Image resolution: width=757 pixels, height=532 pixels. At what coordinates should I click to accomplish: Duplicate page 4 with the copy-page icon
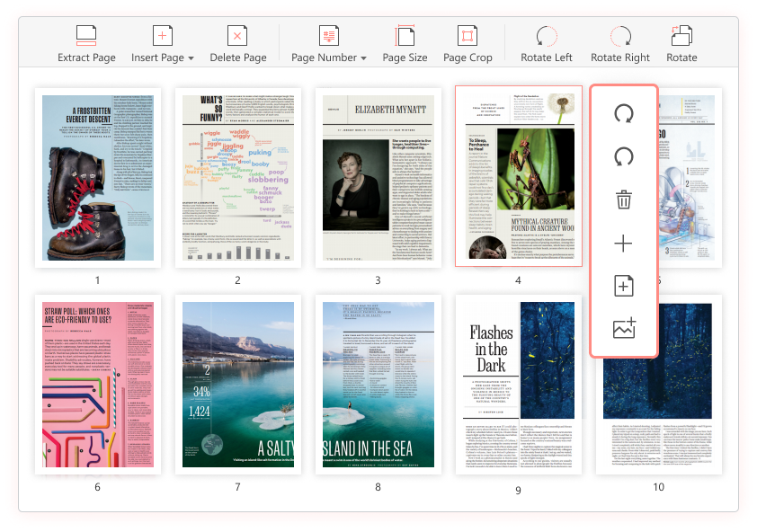tap(623, 286)
